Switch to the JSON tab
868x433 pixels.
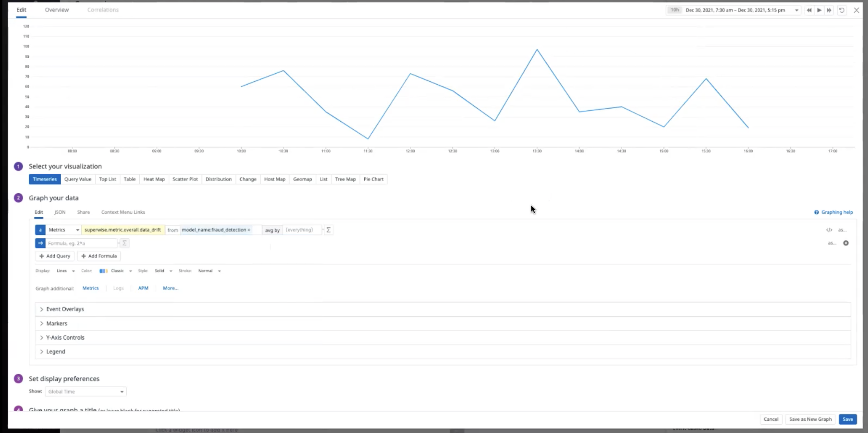[60, 212]
